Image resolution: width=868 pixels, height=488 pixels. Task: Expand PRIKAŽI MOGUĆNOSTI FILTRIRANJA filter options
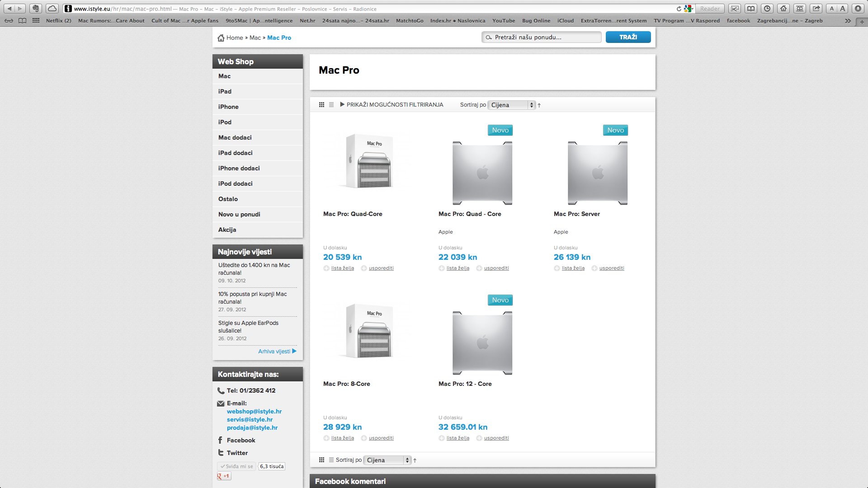[392, 105]
